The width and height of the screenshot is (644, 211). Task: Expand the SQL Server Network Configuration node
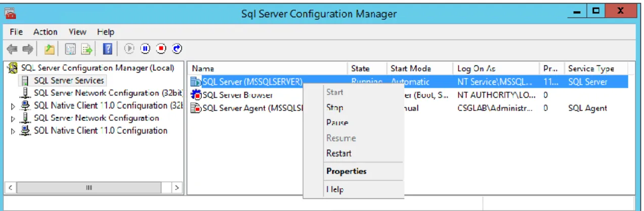(13, 119)
